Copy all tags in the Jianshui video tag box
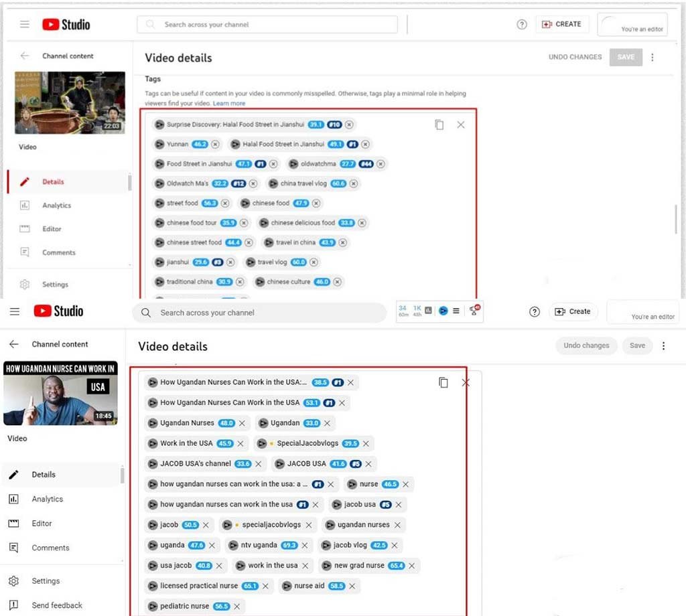The height and width of the screenshot is (616, 686). 439,125
